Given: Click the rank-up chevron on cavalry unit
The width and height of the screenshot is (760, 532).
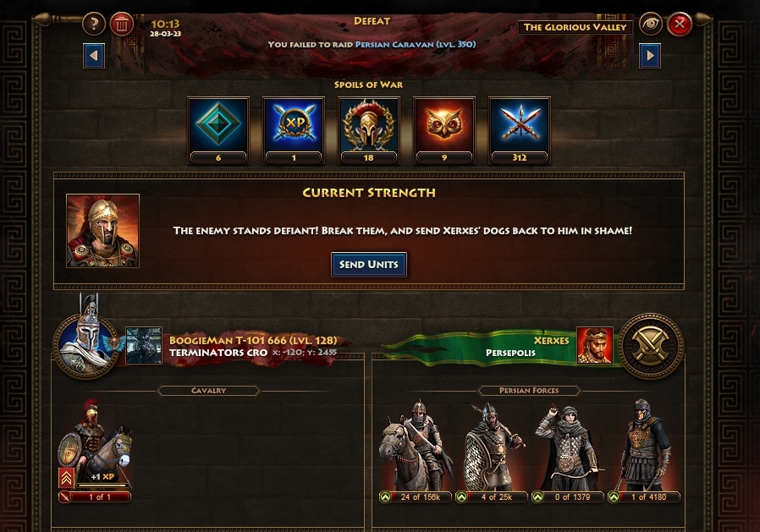Looking at the screenshot, I should pyautogui.click(x=66, y=478).
